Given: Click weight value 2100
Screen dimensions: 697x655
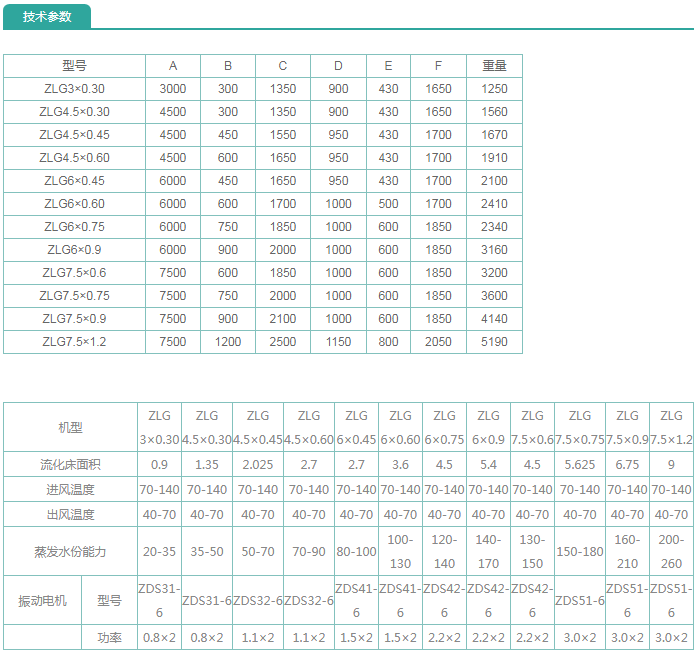Looking at the screenshot, I should point(494,181).
